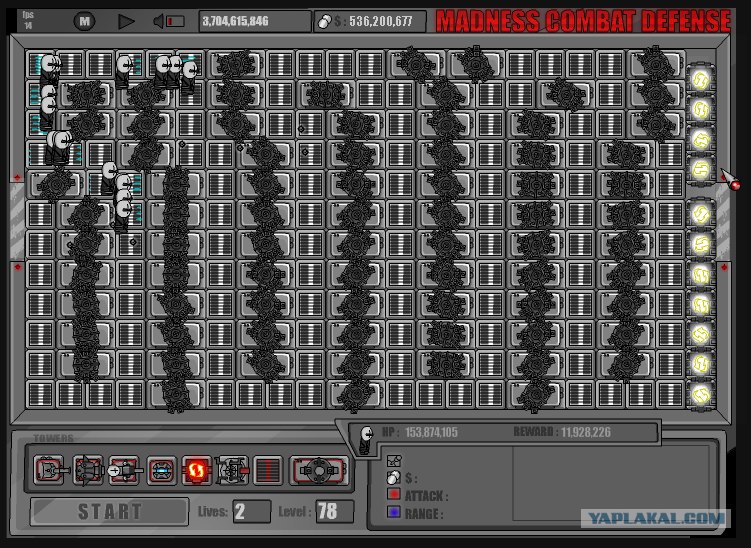Select the striped wall block tower
751x548 pixels.
click(268, 470)
